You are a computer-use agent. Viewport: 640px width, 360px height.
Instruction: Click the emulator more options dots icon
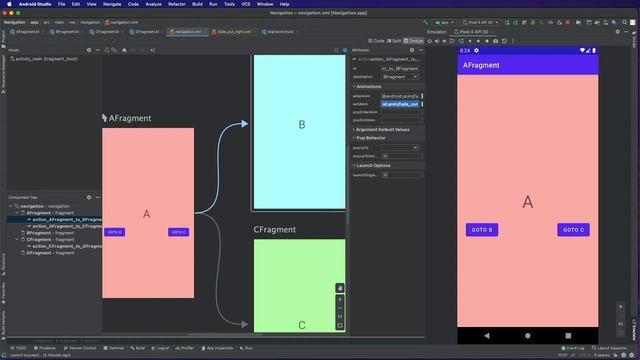click(x=513, y=41)
